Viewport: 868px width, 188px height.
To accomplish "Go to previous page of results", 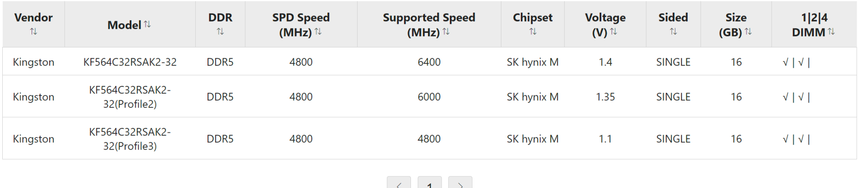I will 399,184.
